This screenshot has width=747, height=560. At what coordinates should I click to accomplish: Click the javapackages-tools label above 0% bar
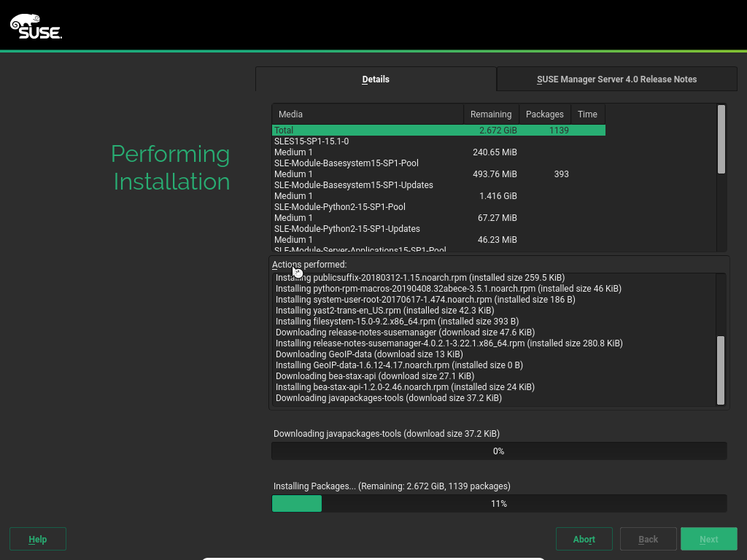point(387,434)
